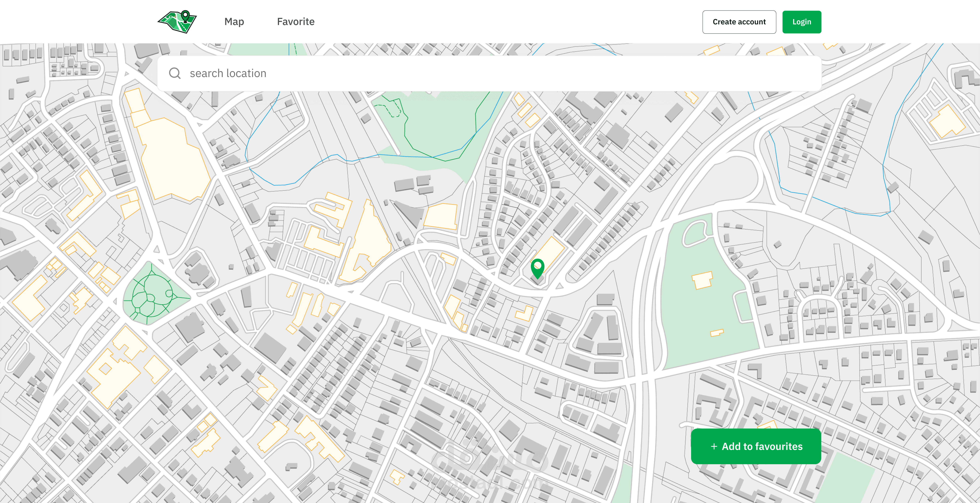The width and height of the screenshot is (980, 503).
Task: Click the green map logo icon
Action: coord(177,22)
